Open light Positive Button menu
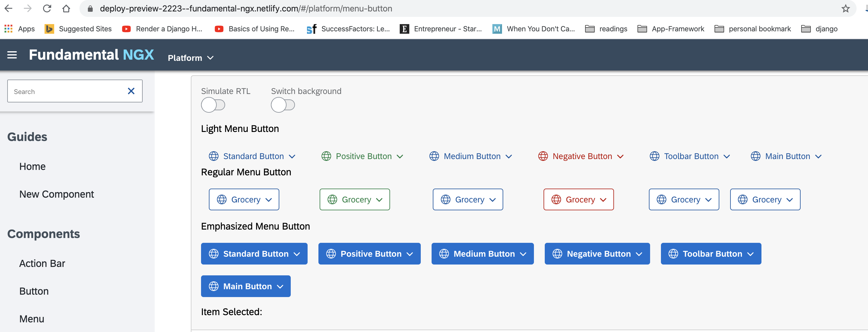 pyautogui.click(x=363, y=156)
